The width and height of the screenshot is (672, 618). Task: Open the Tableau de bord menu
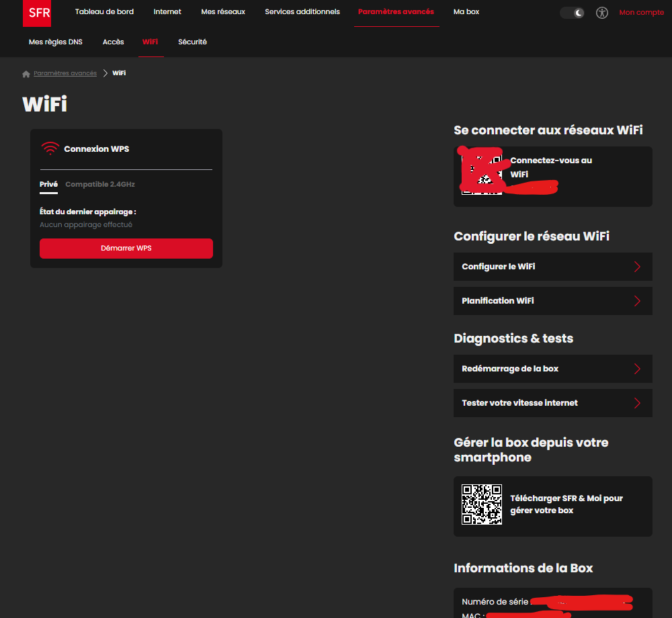tap(104, 12)
